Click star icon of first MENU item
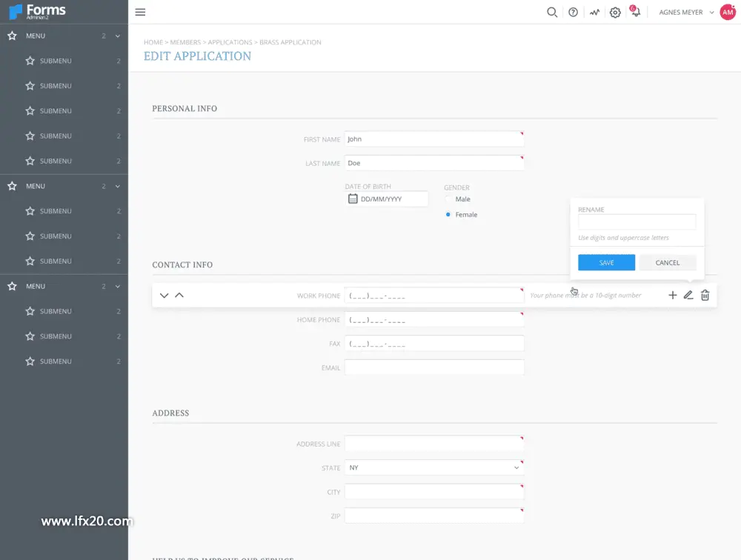The width and height of the screenshot is (741, 560). (x=13, y=36)
